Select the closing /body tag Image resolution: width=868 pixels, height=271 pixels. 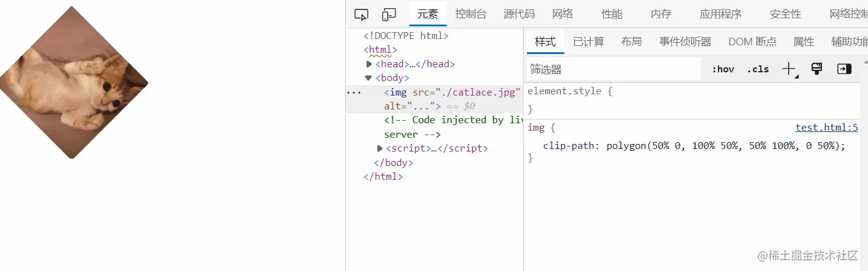(x=393, y=162)
